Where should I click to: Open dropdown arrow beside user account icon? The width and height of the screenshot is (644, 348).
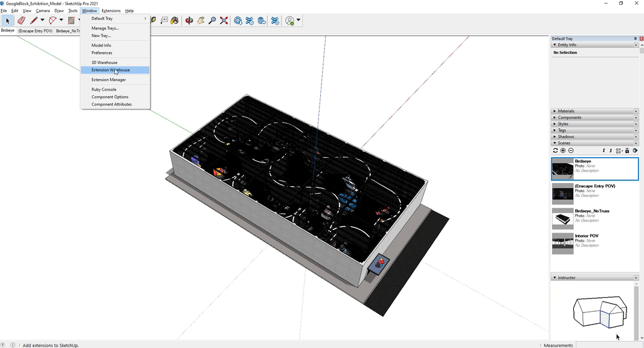point(298,20)
